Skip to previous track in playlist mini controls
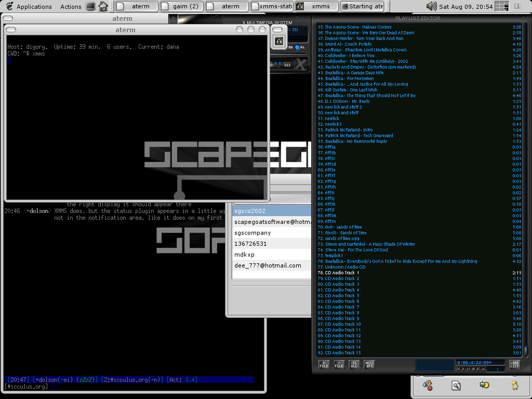Viewport: 532px width, 399px height. click(x=459, y=369)
